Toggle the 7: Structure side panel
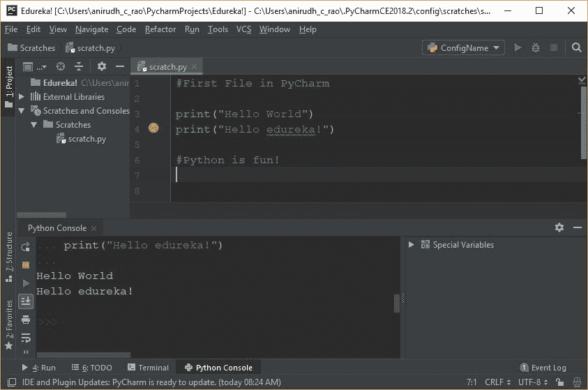Image resolution: width=588 pixels, height=390 pixels. [9, 257]
